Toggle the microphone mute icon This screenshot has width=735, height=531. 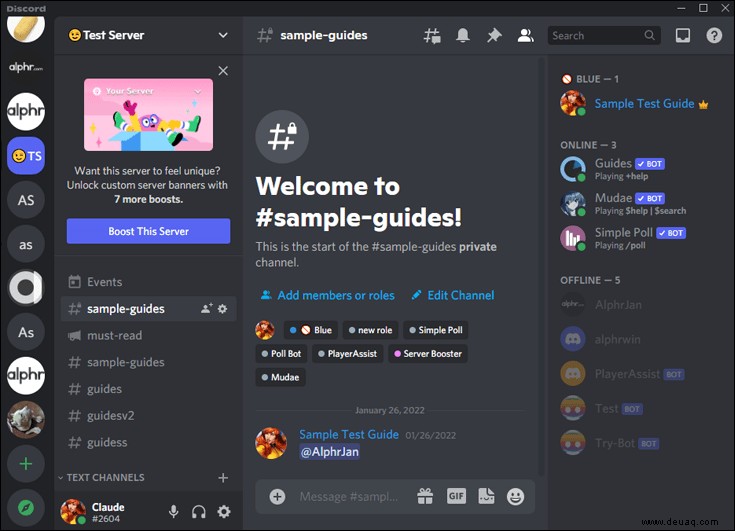[x=173, y=512]
